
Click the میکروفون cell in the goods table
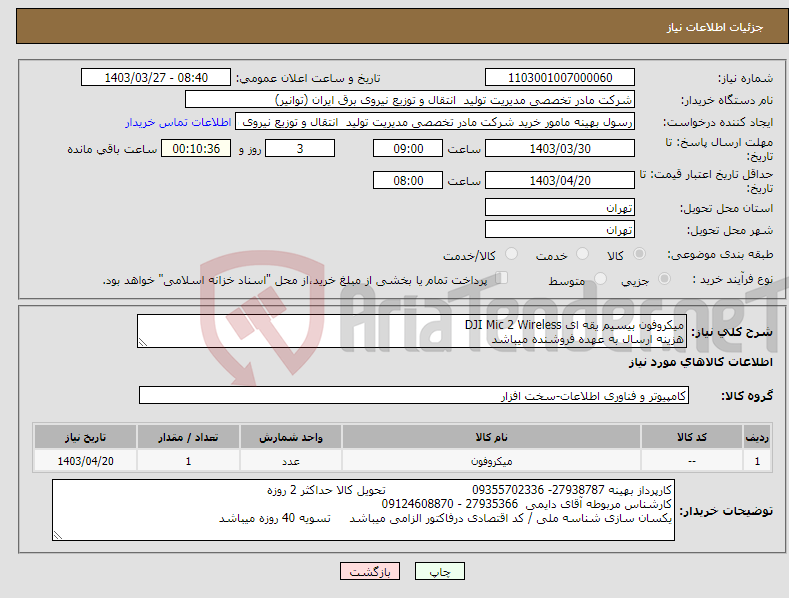[492, 461]
